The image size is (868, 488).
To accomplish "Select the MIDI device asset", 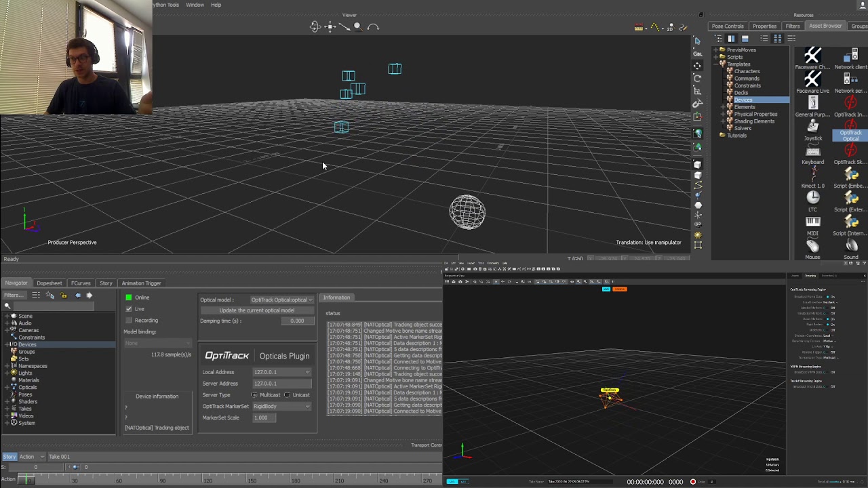I will coord(812,225).
